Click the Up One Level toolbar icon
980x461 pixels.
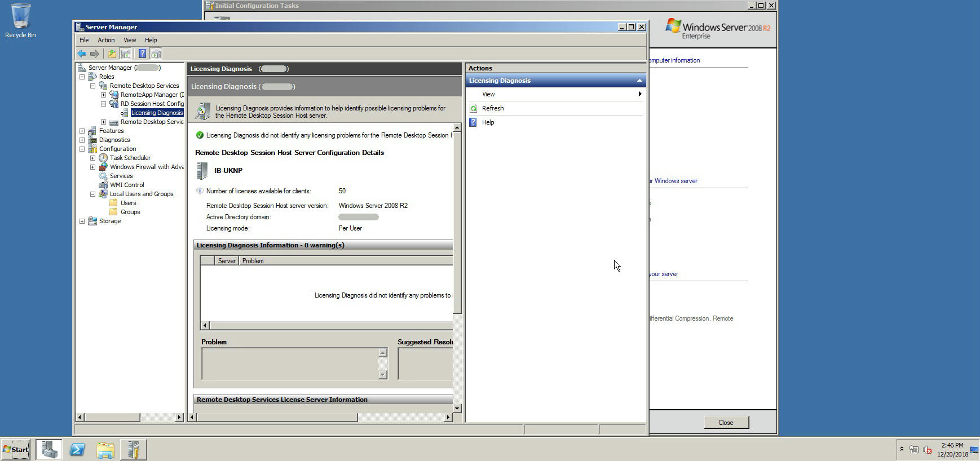point(112,54)
